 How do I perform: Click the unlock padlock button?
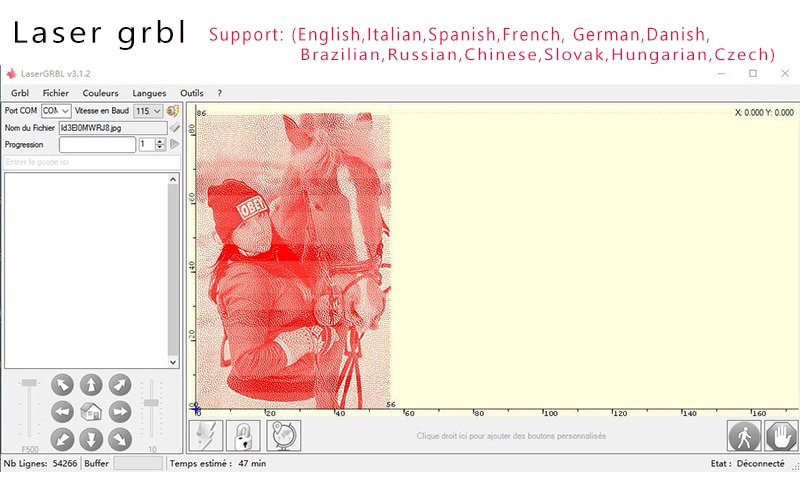[243, 436]
